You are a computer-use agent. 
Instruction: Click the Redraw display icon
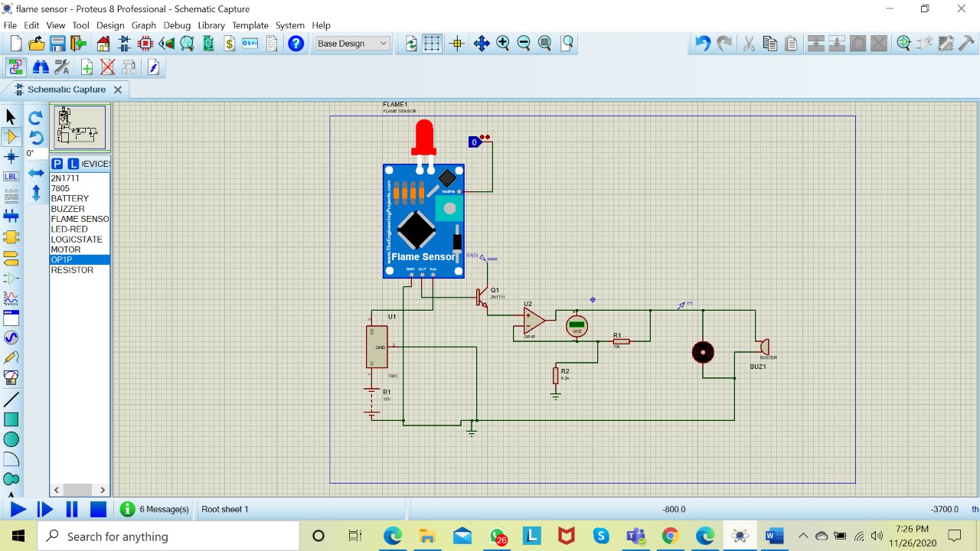[x=412, y=44]
